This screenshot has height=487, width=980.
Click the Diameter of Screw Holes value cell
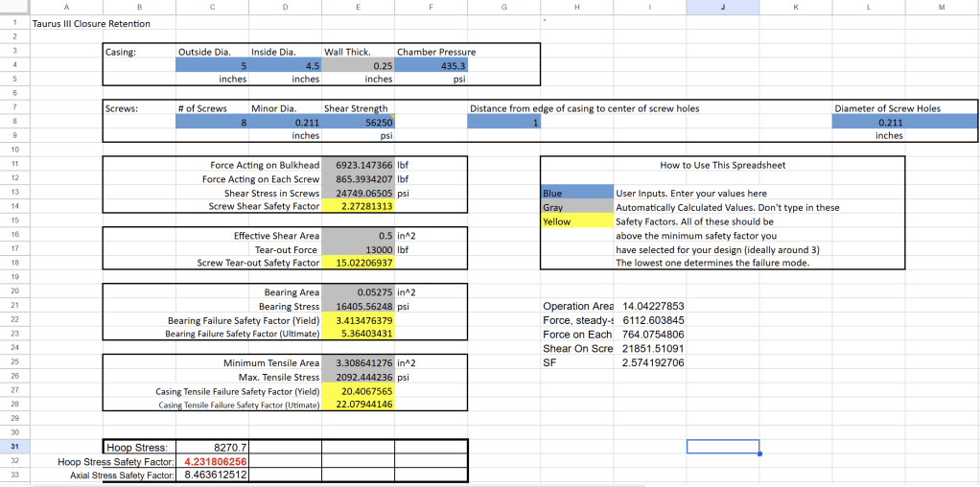888,123
